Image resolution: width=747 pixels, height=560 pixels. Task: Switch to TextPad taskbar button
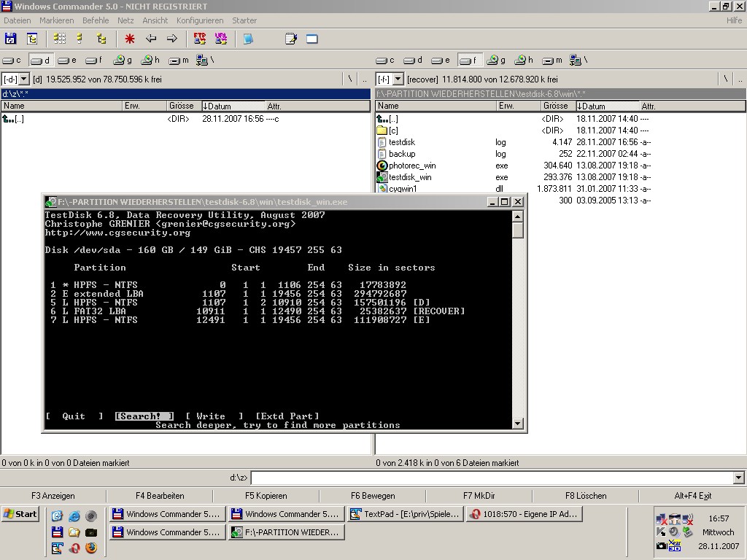(406, 514)
